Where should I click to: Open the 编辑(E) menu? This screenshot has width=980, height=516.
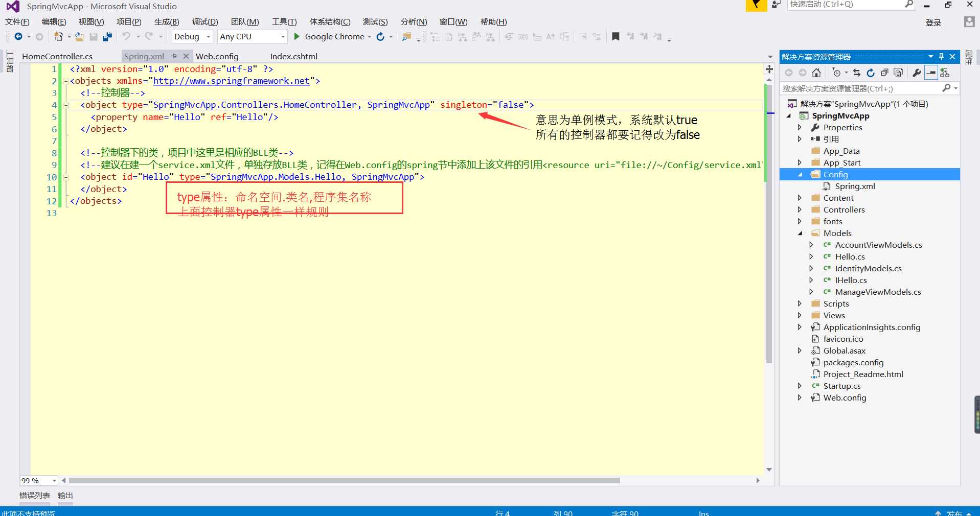pos(54,22)
